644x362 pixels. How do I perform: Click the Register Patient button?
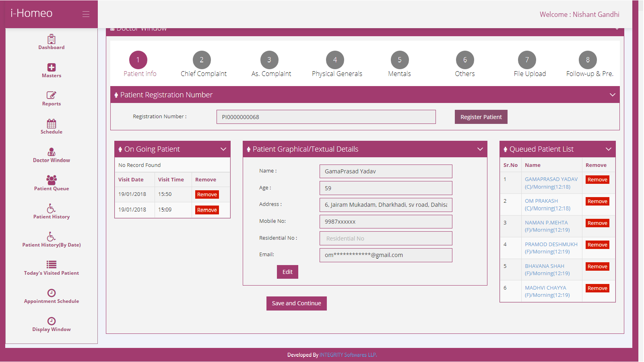click(x=481, y=117)
